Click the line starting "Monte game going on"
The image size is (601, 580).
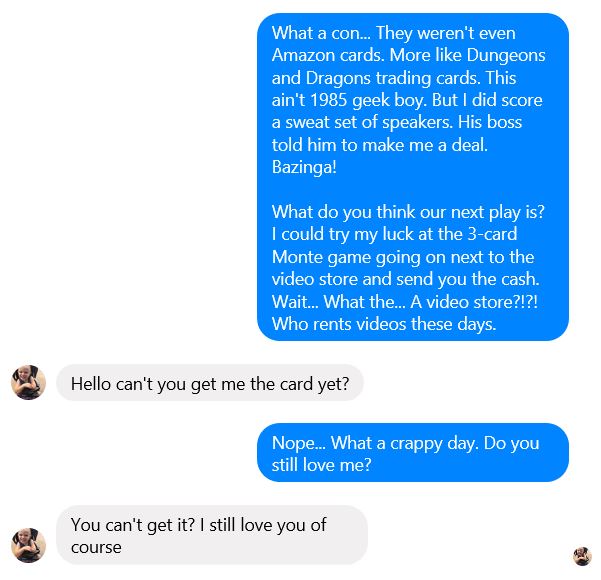(403, 257)
